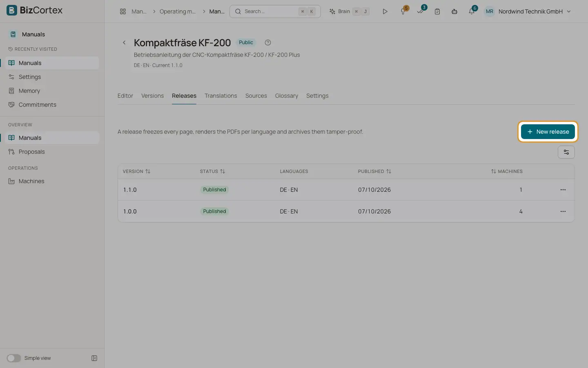588x368 pixels.
Task: Switch to the Sources tab
Action: click(x=256, y=96)
